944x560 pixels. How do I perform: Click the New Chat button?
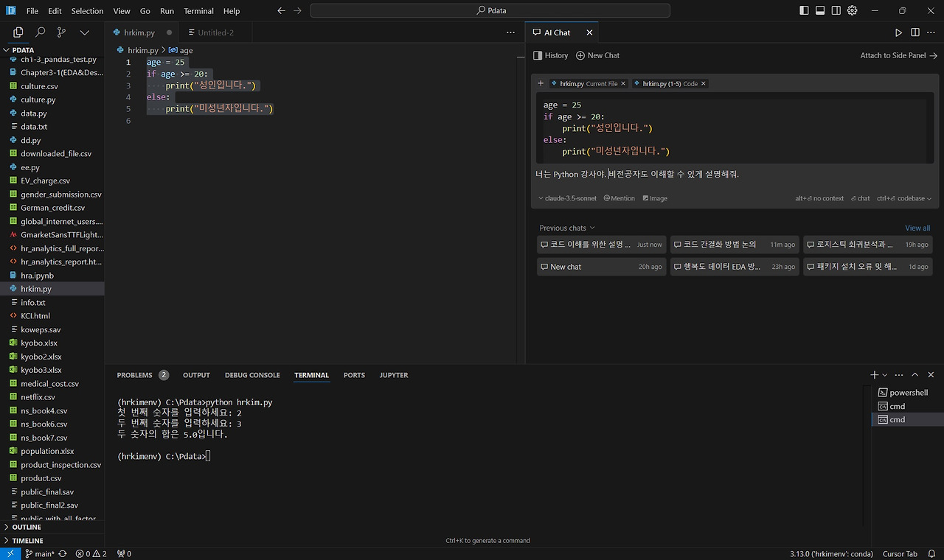pos(597,55)
